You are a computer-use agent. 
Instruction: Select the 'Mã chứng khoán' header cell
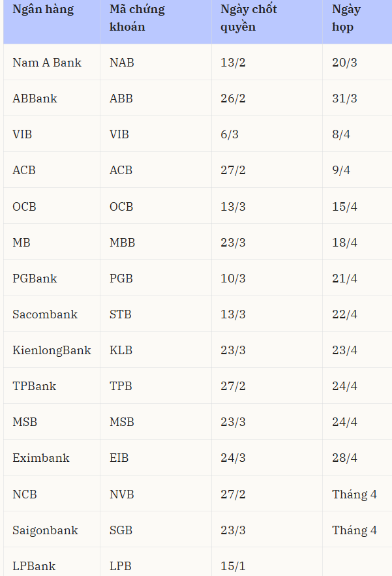pyautogui.click(x=137, y=18)
